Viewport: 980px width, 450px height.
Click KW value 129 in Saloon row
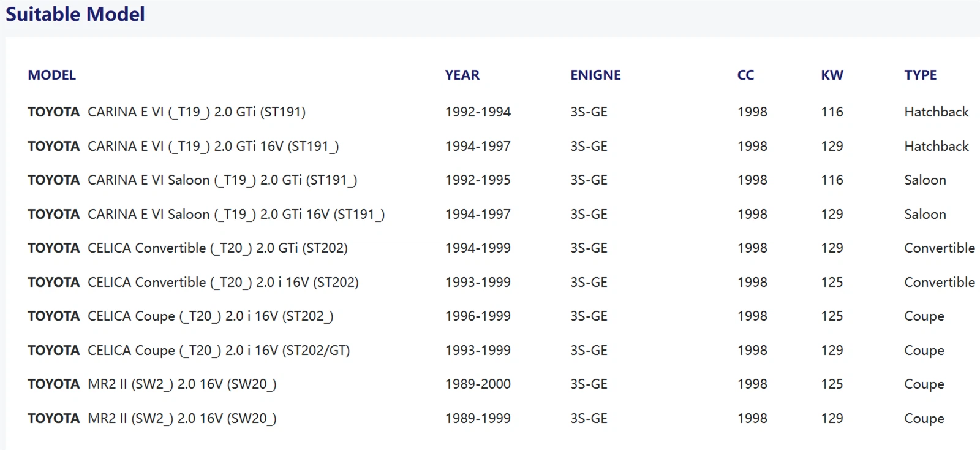832,215
